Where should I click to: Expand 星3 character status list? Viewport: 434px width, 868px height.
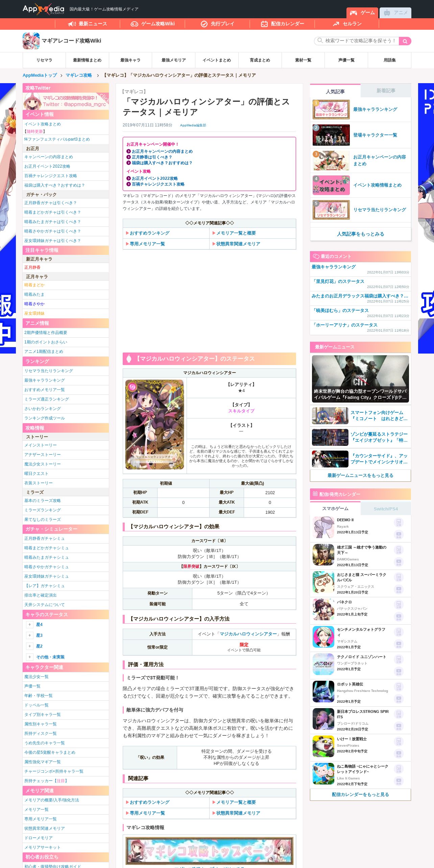click(30, 635)
